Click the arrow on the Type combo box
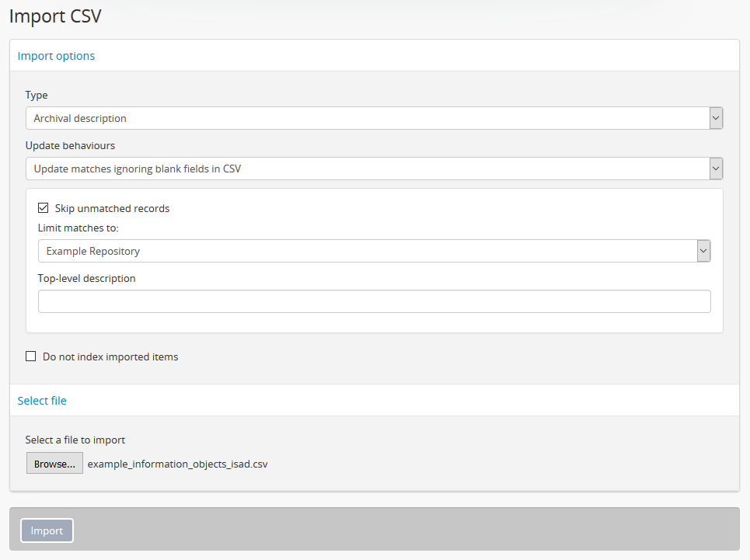The width and height of the screenshot is (750, 560). click(716, 118)
